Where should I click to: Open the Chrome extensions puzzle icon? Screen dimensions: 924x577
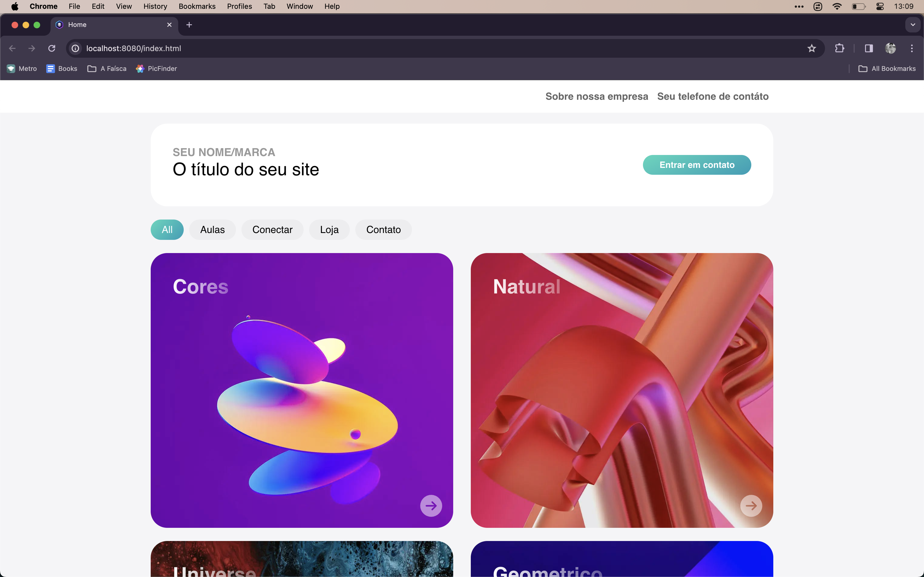[x=839, y=48]
